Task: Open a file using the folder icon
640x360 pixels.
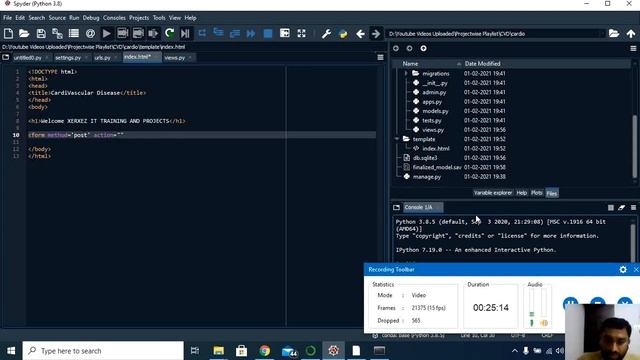Action: pyautogui.click(x=24, y=33)
